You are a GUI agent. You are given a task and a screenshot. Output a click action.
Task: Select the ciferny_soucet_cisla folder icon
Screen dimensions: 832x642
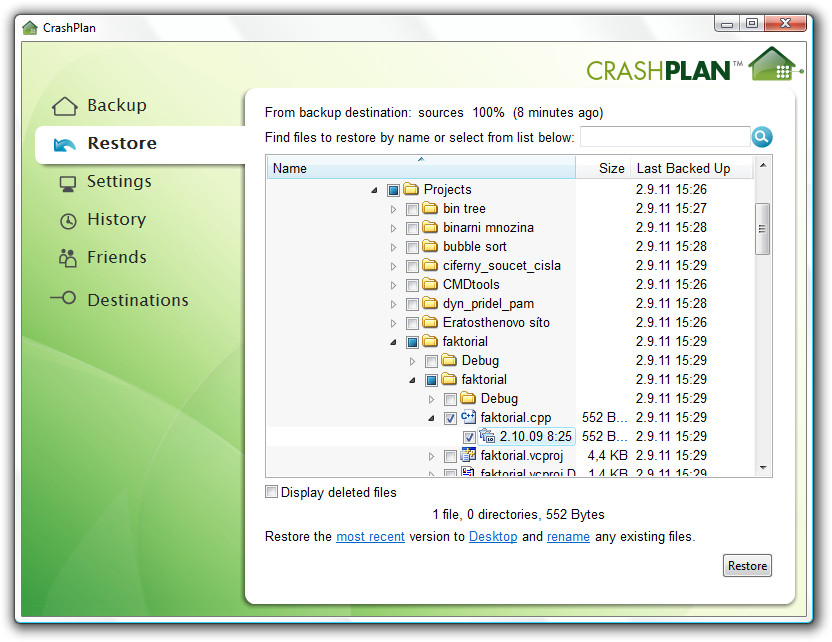click(430, 265)
